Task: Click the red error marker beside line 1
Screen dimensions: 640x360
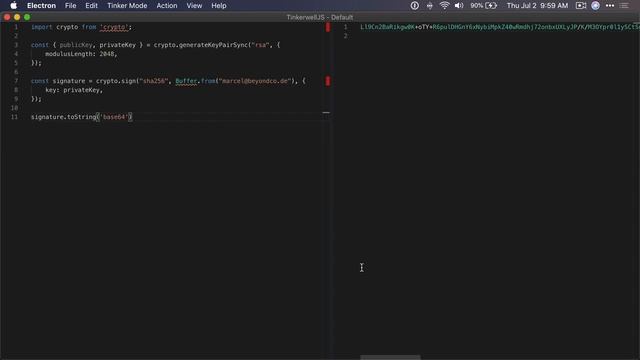Action: click(328, 27)
